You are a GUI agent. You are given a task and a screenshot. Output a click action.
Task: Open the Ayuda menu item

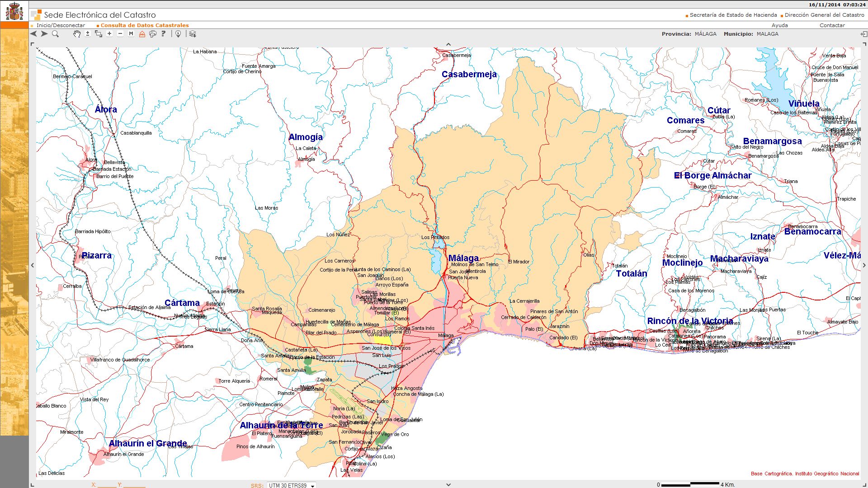[779, 25]
